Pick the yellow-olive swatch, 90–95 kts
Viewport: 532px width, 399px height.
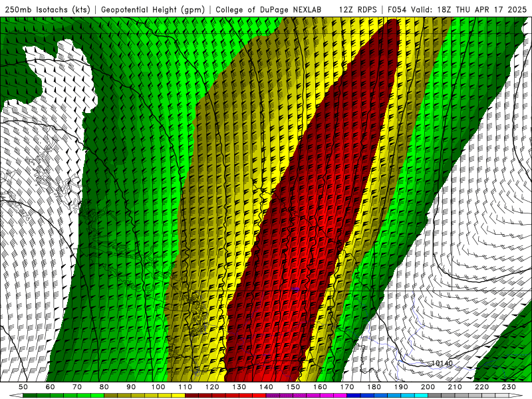[x=138, y=395]
